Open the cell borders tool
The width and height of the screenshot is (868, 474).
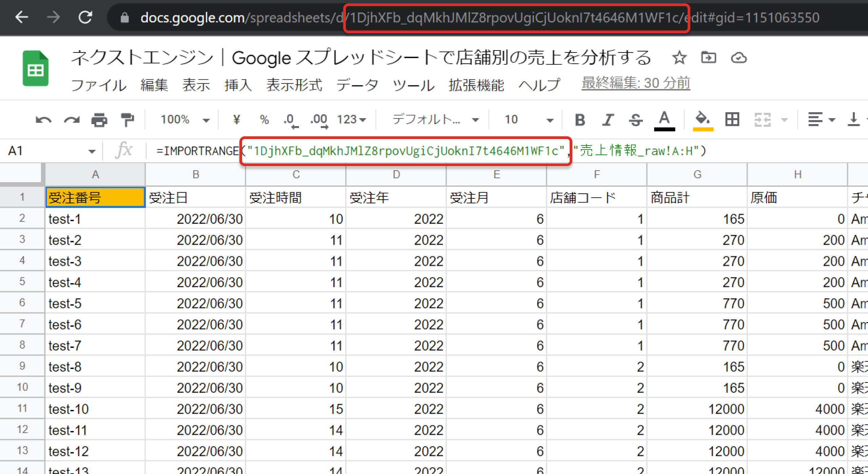(x=732, y=120)
